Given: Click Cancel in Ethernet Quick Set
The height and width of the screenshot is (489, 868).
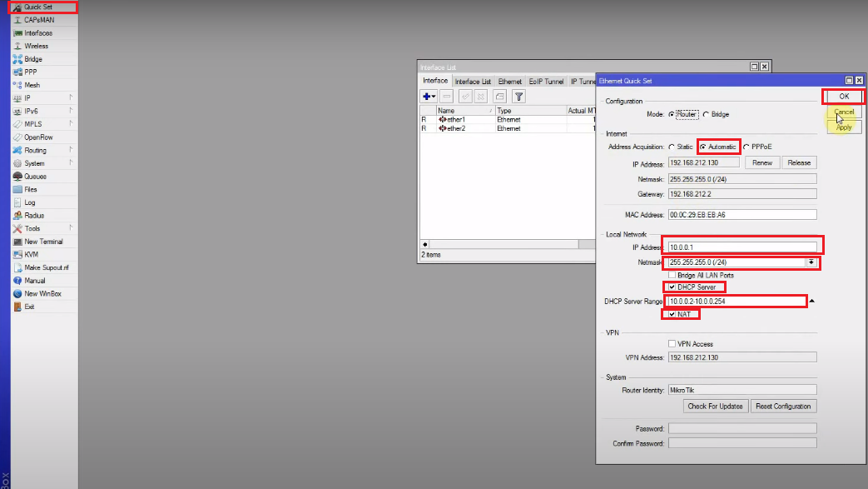Looking at the screenshot, I should click(844, 112).
